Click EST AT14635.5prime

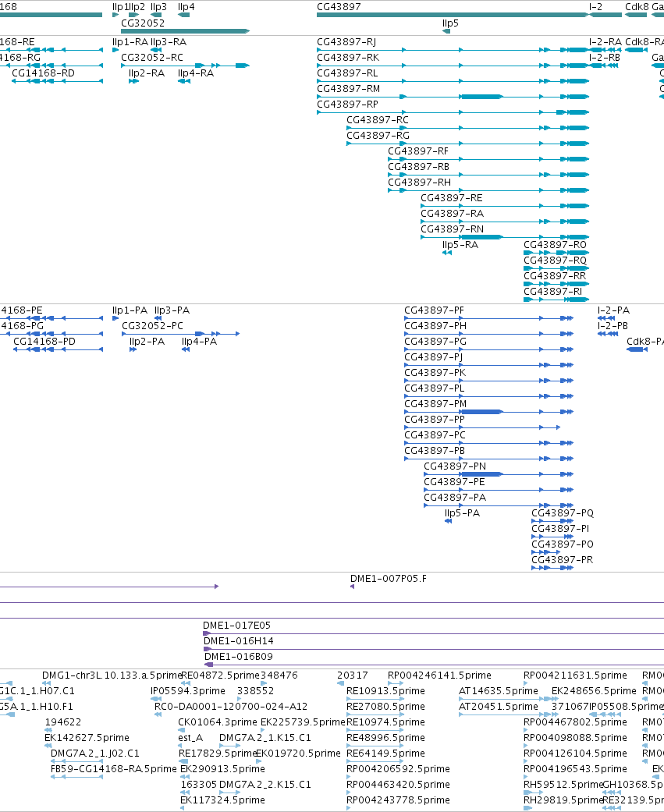pyautogui.click(x=499, y=690)
